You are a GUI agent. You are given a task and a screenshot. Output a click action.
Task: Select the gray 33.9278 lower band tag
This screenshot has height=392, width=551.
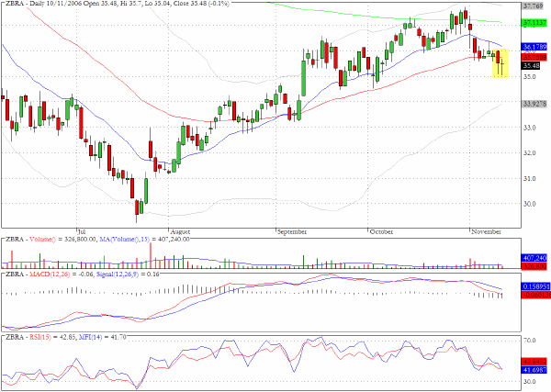(534, 104)
